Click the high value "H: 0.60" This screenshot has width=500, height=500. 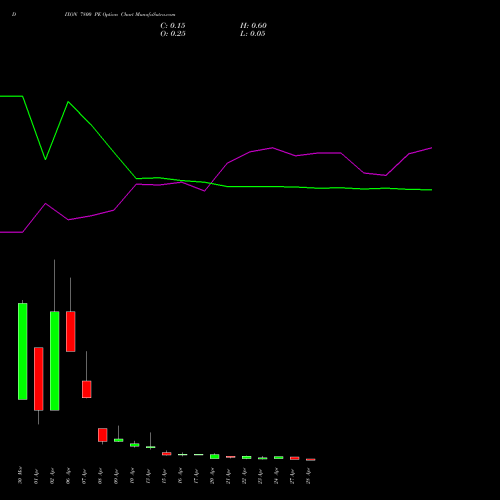click(x=253, y=26)
